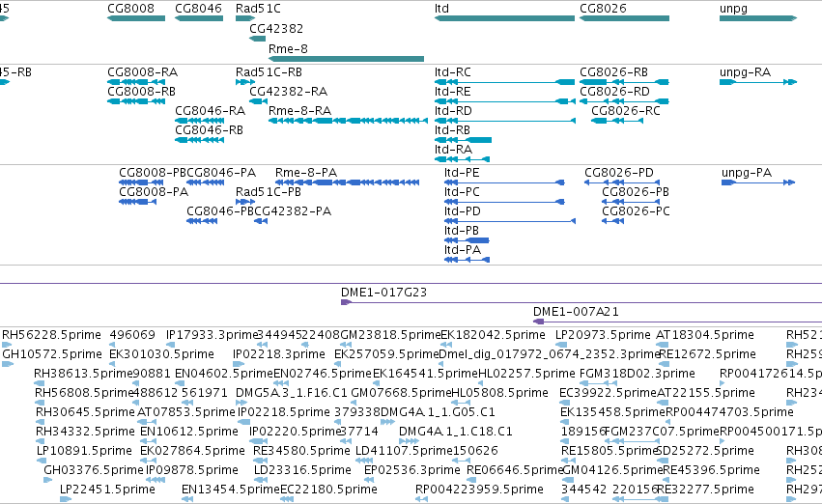Image resolution: width=822 pixels, height=504 pixels.
Task: Click the ltd-RC transcript label
Action: 453,72
